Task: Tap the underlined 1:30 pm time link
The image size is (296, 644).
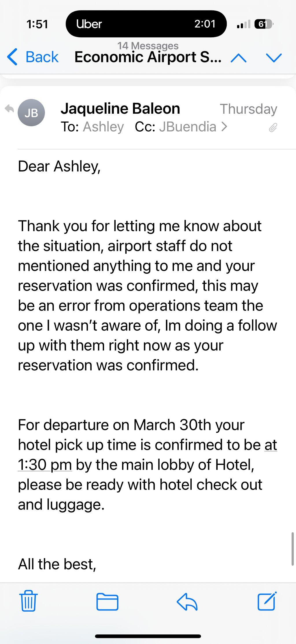Action: click(45, 465)
